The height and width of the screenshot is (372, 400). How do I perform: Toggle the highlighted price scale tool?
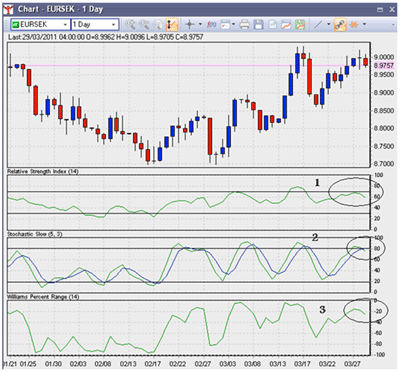(172, 25)
